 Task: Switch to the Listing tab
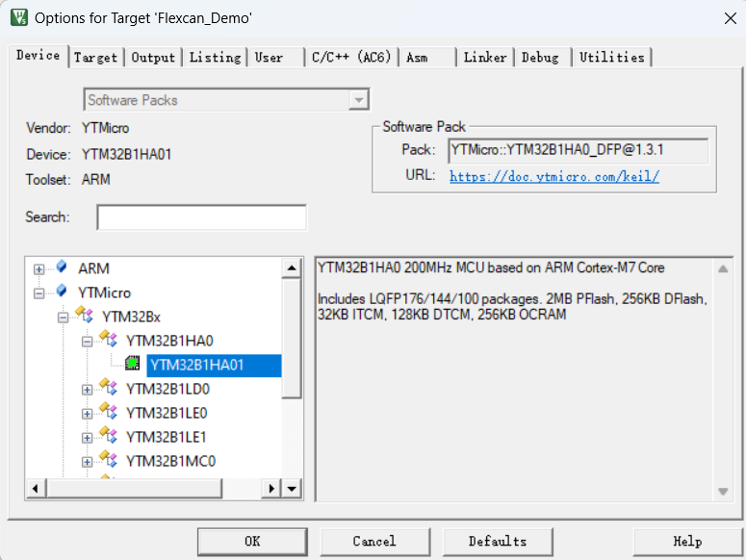[x=215, y=58]
